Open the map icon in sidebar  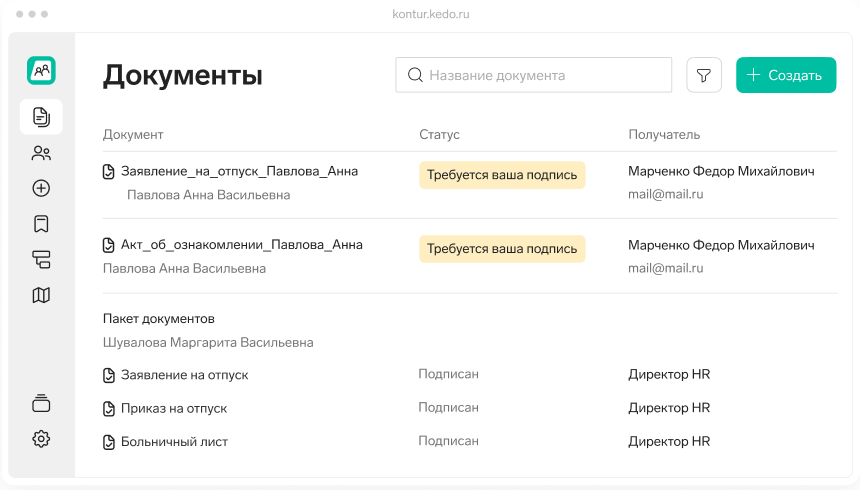tap(41, 295)
